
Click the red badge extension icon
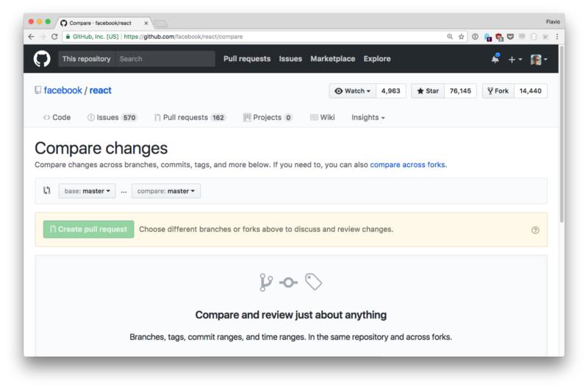499,37
